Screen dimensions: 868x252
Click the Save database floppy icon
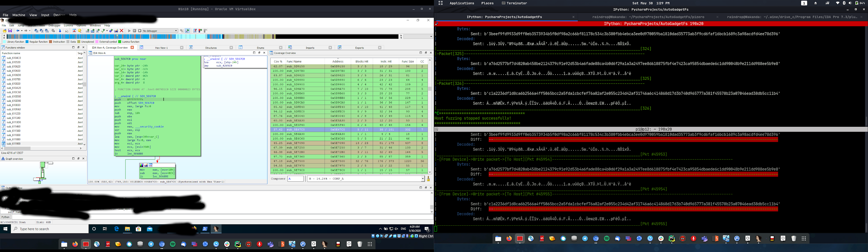[10, 31]
